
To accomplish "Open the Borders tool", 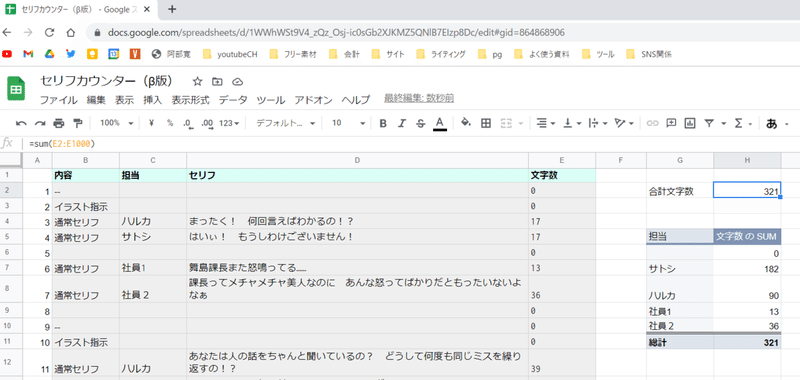I will point(486,123).
